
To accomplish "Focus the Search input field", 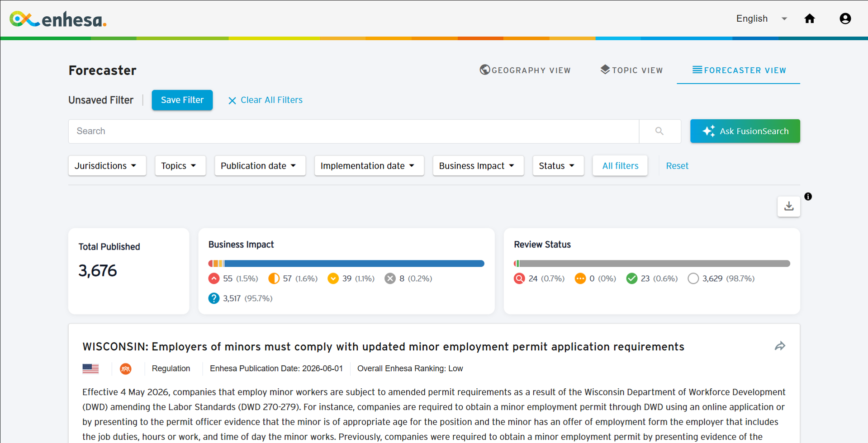I will [354, 131].
